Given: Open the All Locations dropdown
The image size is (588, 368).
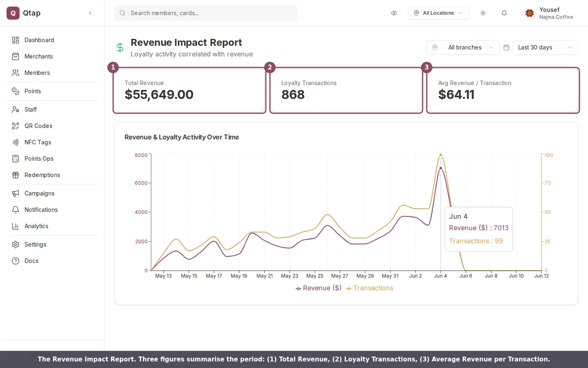Looking at the screenshot, I should tap(438, 13).
